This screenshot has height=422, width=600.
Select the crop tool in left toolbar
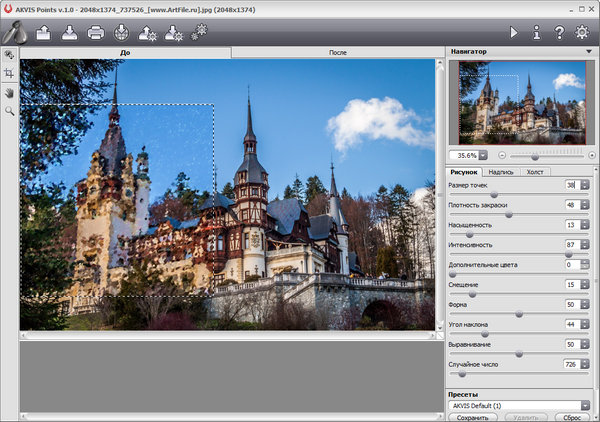pyautogui.click(x=9, y=74)
